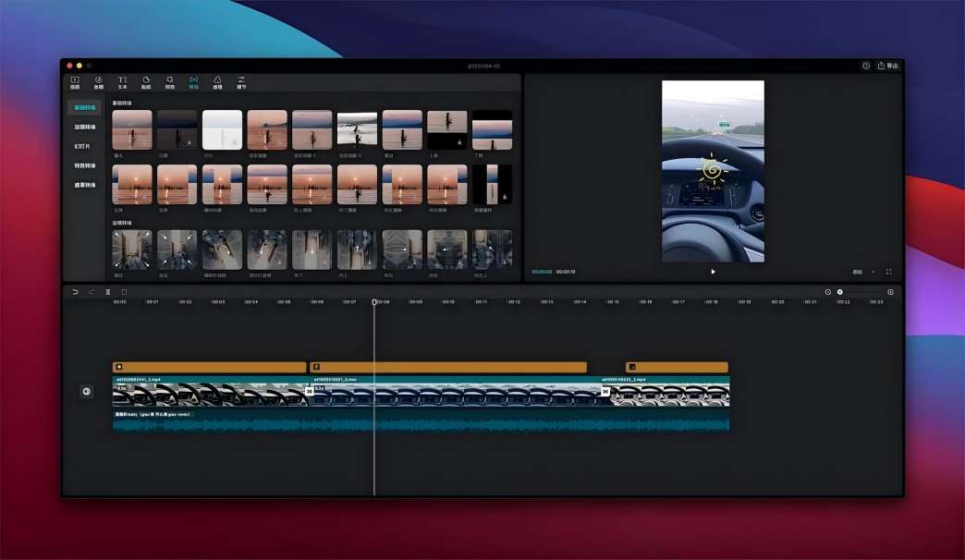
Task: Select the 运镜转场 category in the sidebar
Action: tap(85, 127)
